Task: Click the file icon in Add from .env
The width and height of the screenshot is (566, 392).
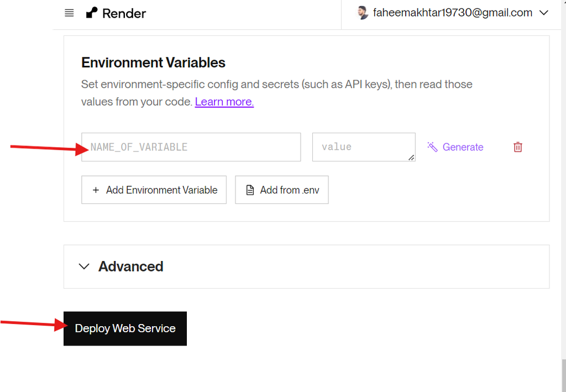Action: pyautogui.click(x=250, y=190)
